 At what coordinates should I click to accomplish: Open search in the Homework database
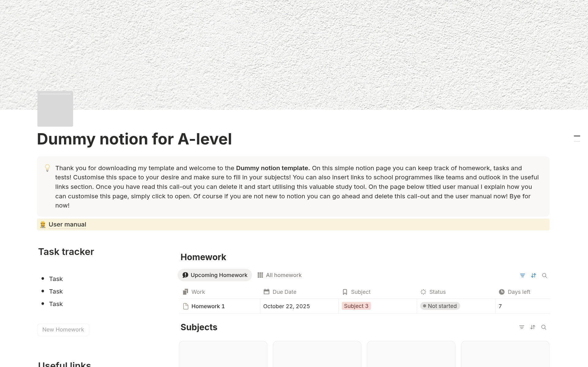pos(545,275)
